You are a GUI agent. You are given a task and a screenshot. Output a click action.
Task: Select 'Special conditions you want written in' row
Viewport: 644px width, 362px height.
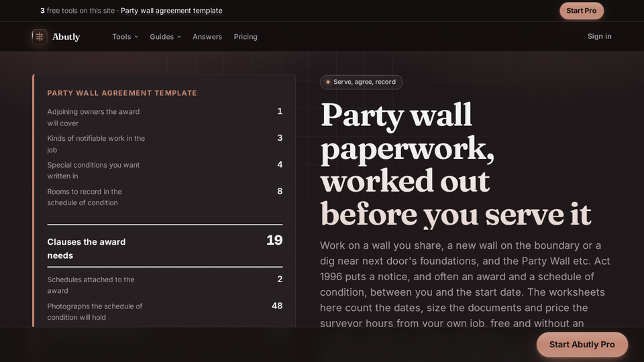coord(165,170)
